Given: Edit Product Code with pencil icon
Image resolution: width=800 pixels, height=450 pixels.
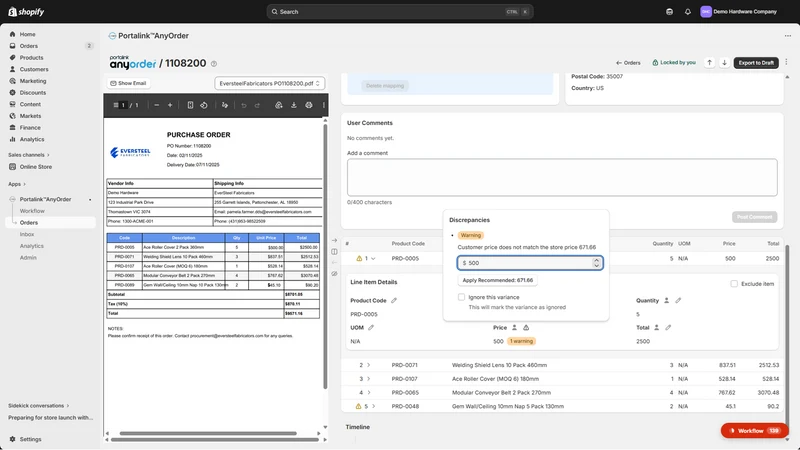Looking at the screenshot, I should (394, 301).
